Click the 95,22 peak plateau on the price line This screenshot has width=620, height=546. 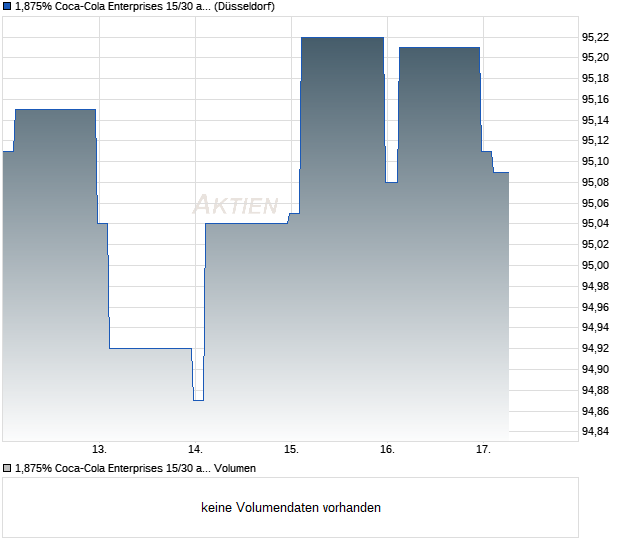pos(342,38)
